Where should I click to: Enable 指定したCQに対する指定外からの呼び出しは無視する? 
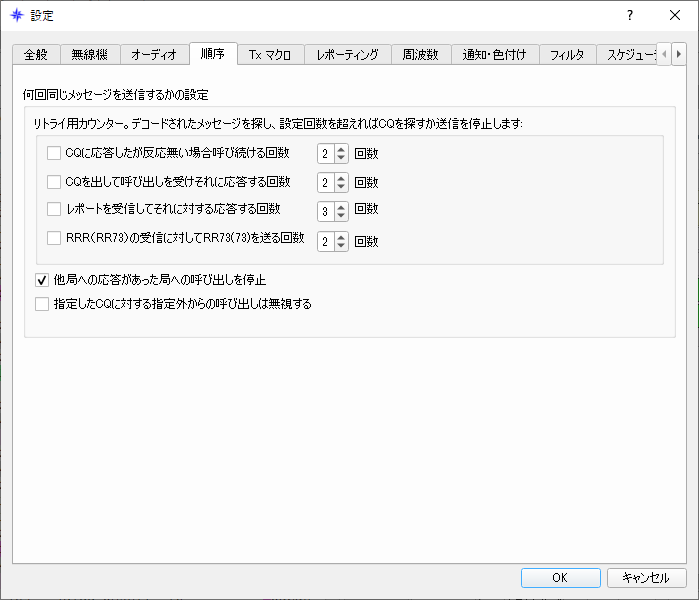tap(42, 304)
